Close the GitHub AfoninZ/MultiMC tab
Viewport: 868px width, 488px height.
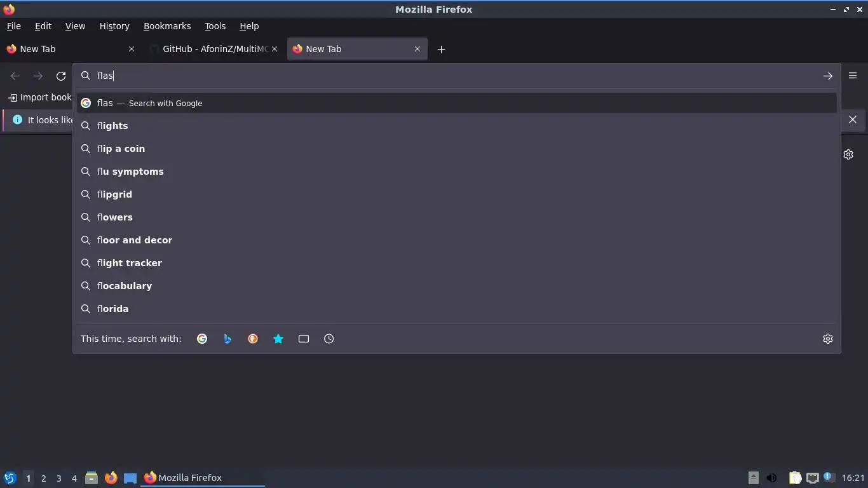pos(275,49)
